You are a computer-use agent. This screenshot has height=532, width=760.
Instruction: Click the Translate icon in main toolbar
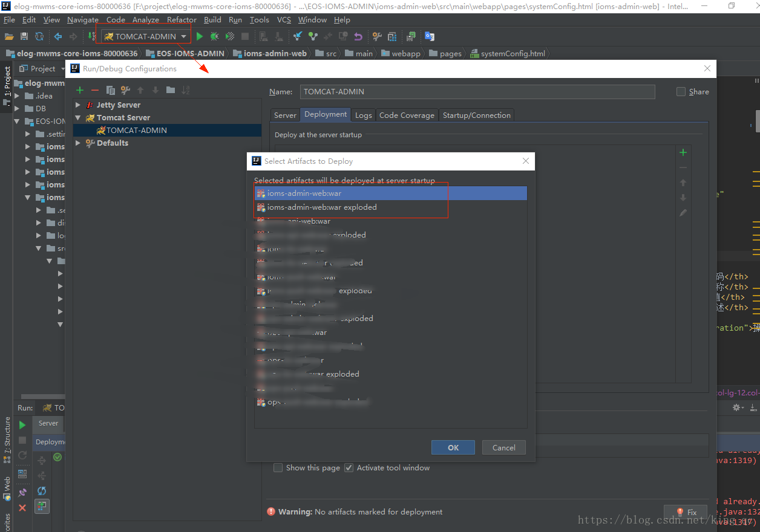pos(430,37)
